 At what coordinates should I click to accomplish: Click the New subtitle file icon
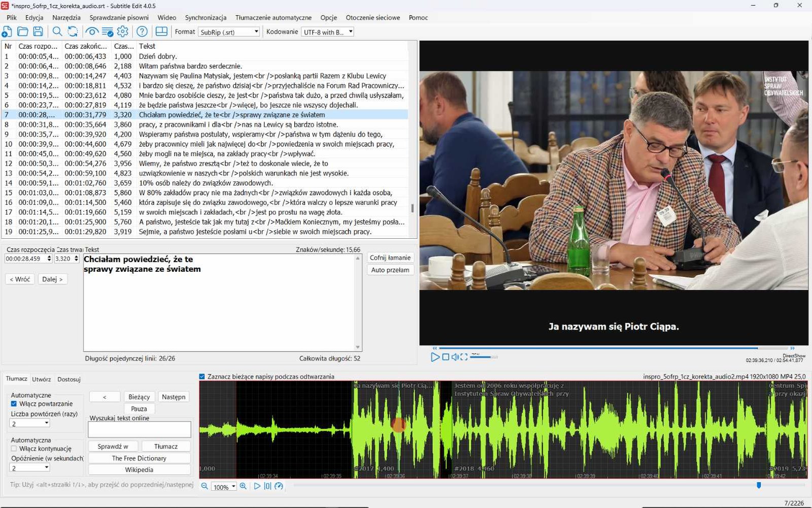pyautogui.click(x=7, y=31)
